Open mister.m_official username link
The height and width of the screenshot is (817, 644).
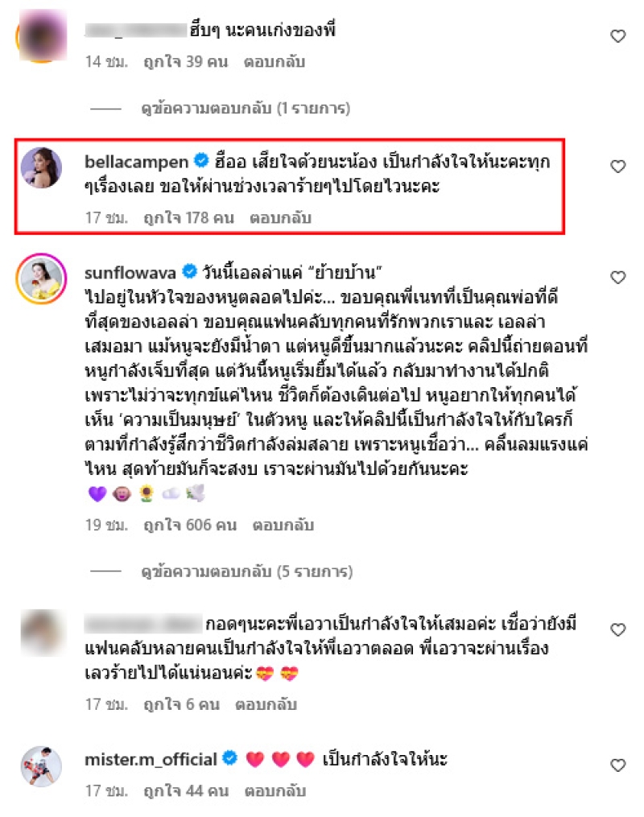pyautogui.click(x=151, y=759)
